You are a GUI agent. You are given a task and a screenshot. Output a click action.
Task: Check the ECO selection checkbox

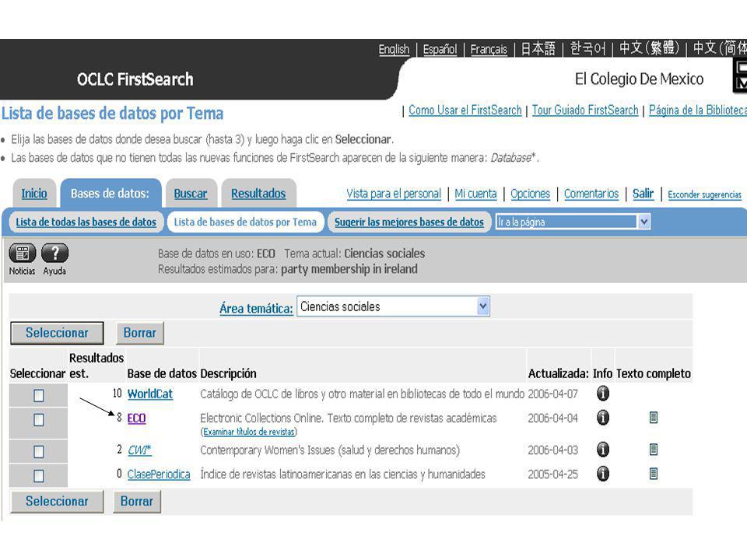tap(39, 420)
